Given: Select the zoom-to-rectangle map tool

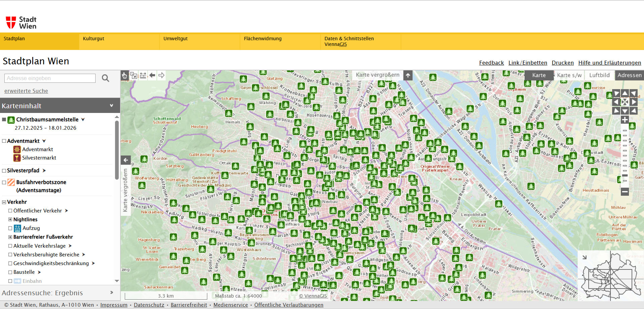Looking at the screenshot, I should (134, 75).
